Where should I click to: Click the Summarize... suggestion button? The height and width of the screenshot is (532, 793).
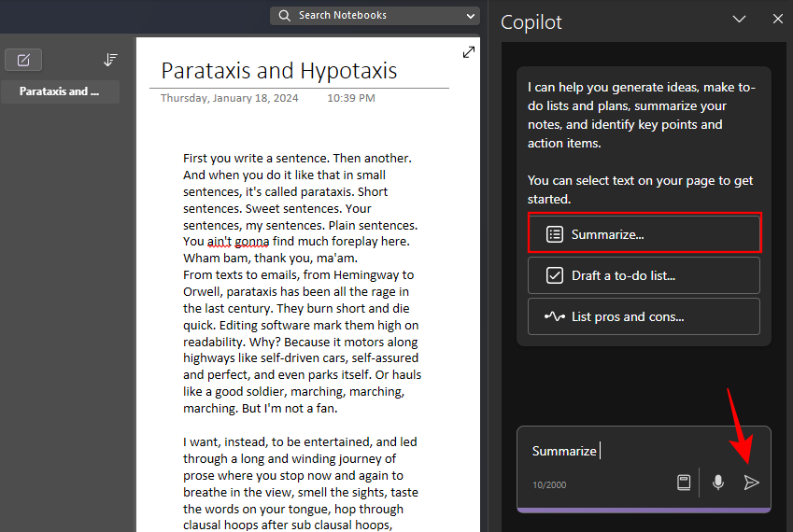point(644,234)
